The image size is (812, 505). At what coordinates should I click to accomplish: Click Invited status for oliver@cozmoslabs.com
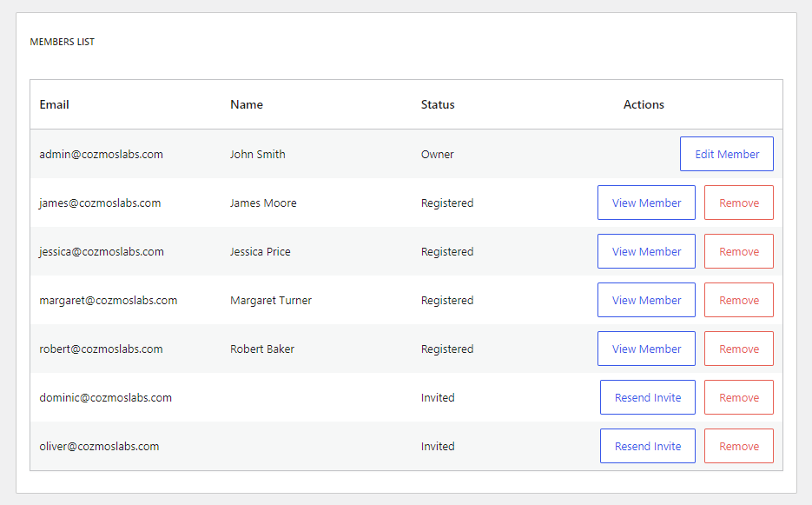[x=438, y=447]
